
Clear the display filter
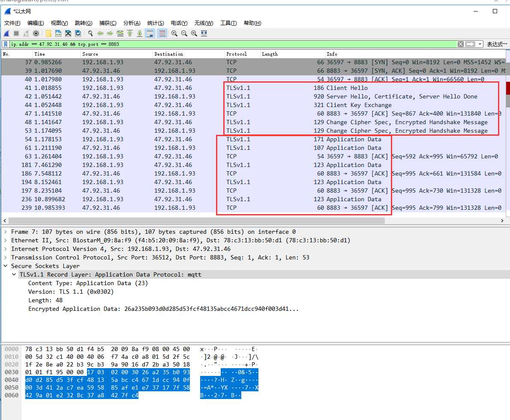[x=461, y=44]
